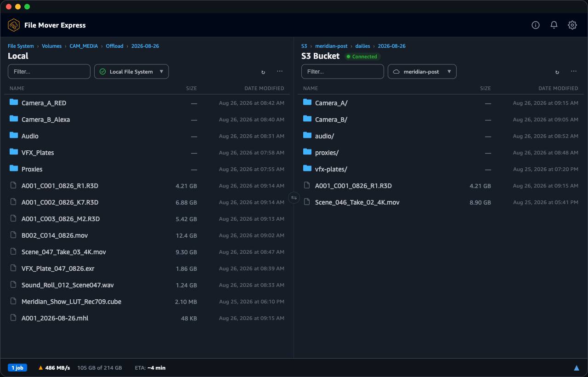Select A001_C002_0826_K7.R3D in Local
Image resolution: width=588 pixels, height=377 pixels.
(x=147, y=202)
